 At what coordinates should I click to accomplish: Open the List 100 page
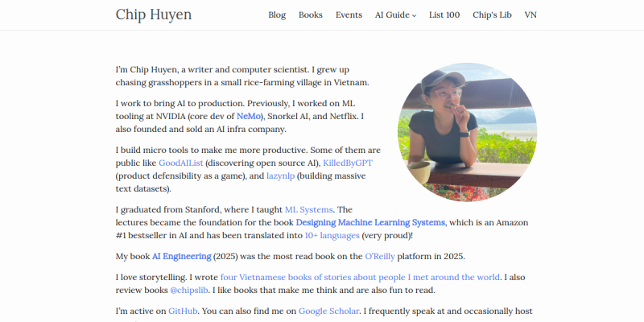[x=444, y=14]
